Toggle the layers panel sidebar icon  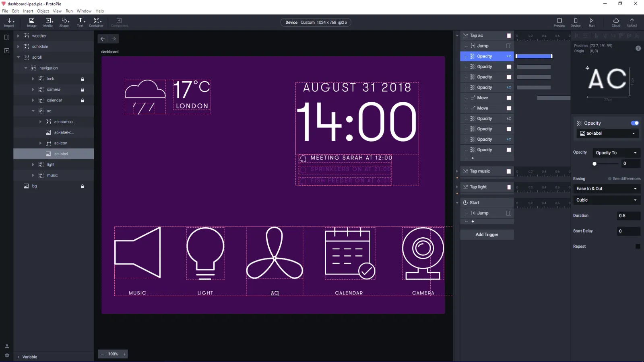click(x=6, y=37)
